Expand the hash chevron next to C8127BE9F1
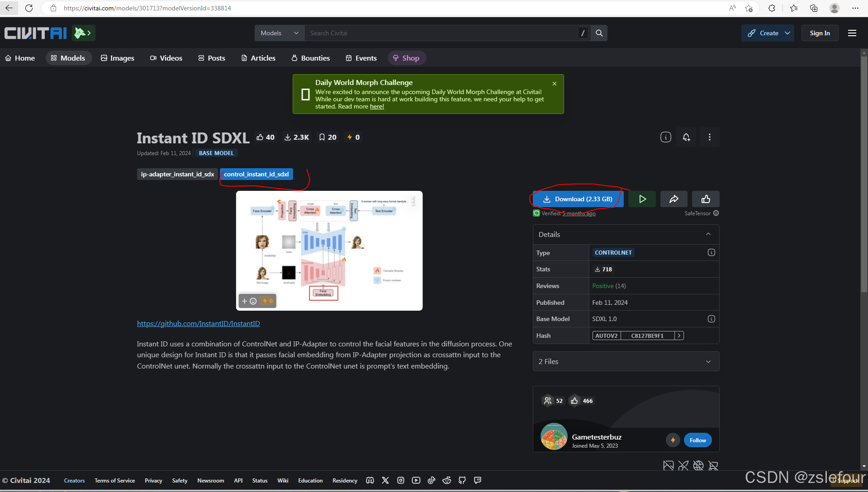The image size is (868, 492). [x=679, y=336]
